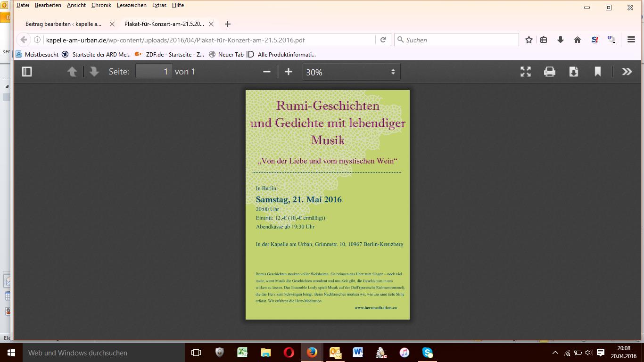Download the PDF file

tap(573, 72)
